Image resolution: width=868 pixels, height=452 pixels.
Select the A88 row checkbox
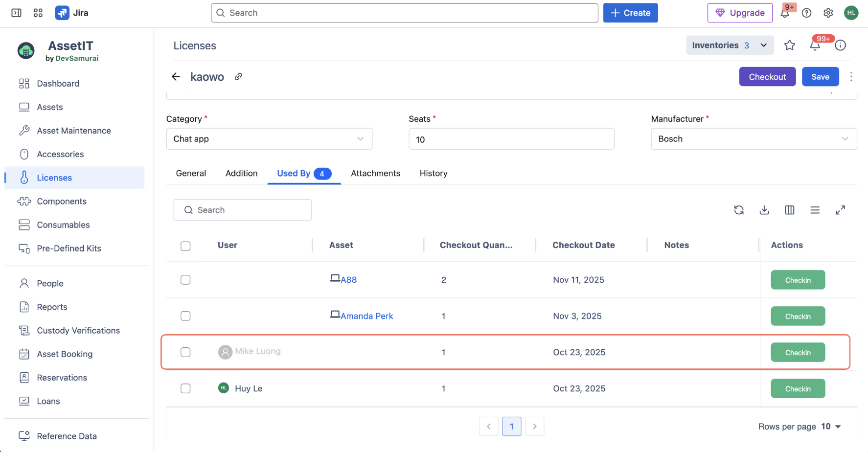click(x=185, y=280)
